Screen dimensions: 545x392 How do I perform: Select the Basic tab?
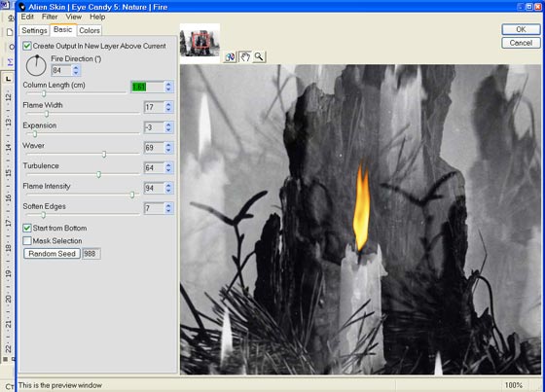click(63, 29)
